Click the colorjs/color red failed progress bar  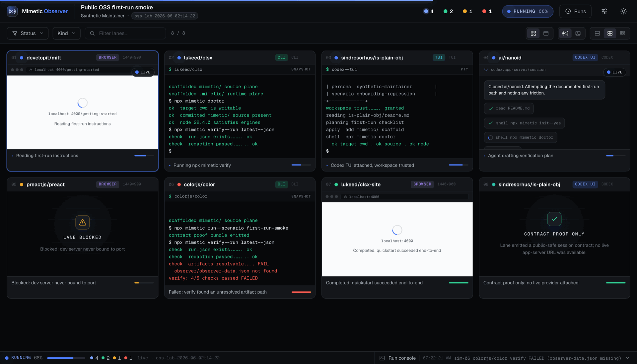[x=301, y=292]
